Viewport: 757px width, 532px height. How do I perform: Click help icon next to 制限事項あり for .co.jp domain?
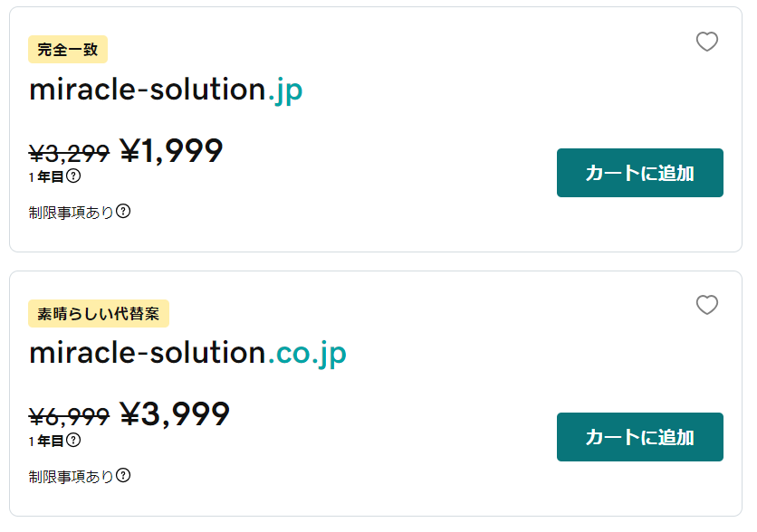(x=123, y=476)
